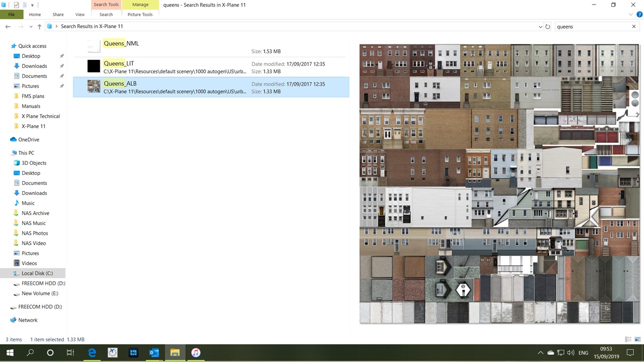Open the Videos folder

pyautogui.click(x=29, y=263)
